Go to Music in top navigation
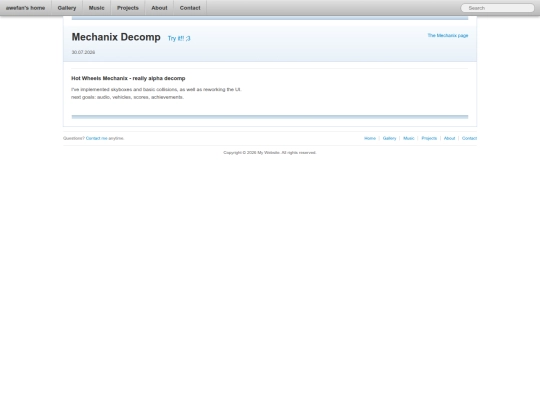The image size is (540, 405). [x=96, y=8]
